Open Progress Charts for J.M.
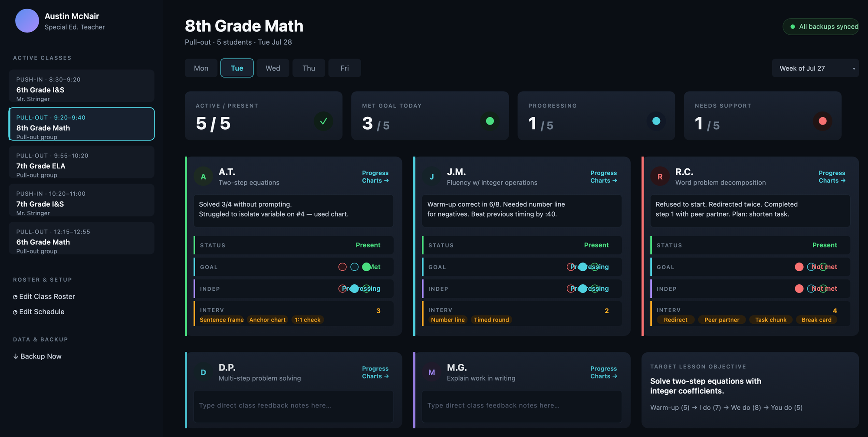 (604, 177)
